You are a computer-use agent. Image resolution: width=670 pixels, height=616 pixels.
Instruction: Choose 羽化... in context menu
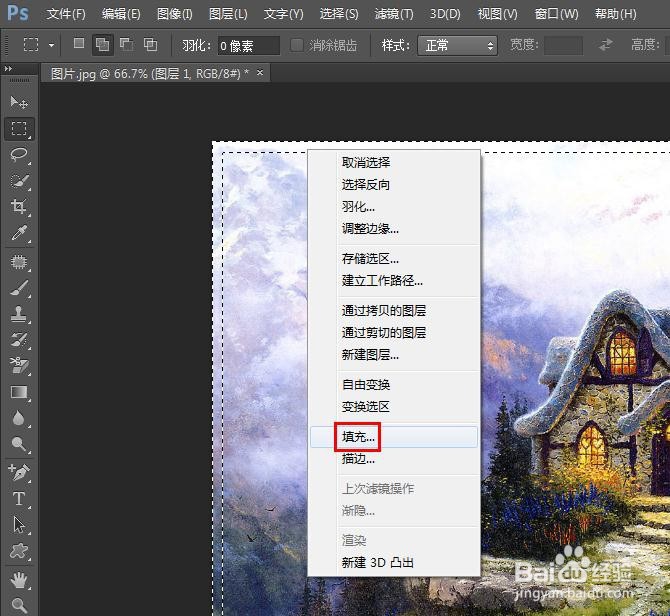394,207
